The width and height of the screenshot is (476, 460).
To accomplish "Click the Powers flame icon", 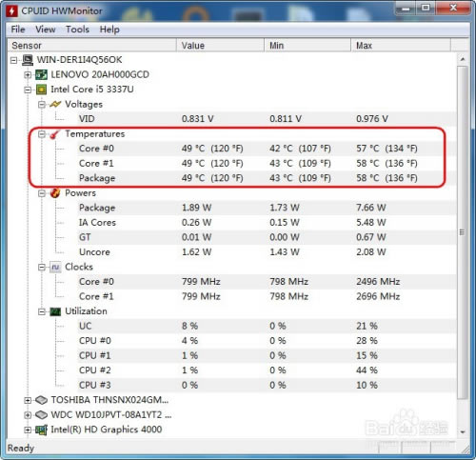I will pyautogui.click(x=55, y=192).
